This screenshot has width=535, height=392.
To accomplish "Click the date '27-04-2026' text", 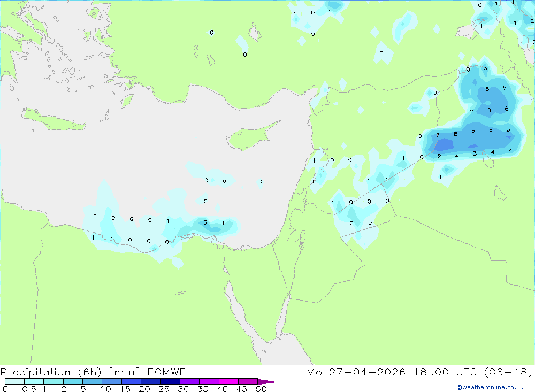I will [367, 372].
